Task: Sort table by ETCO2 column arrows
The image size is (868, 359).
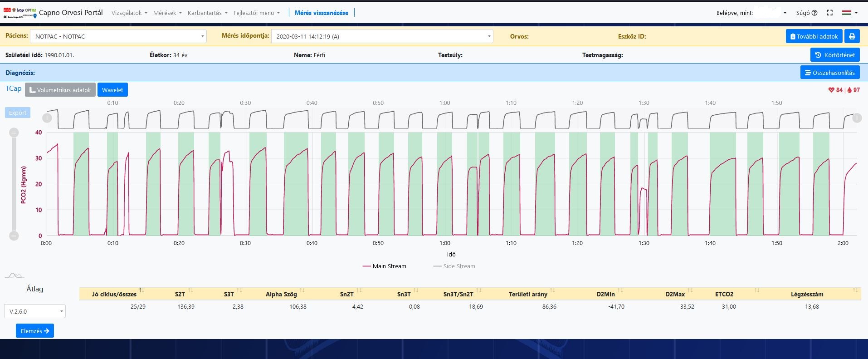Action: [x=756, y=290]
